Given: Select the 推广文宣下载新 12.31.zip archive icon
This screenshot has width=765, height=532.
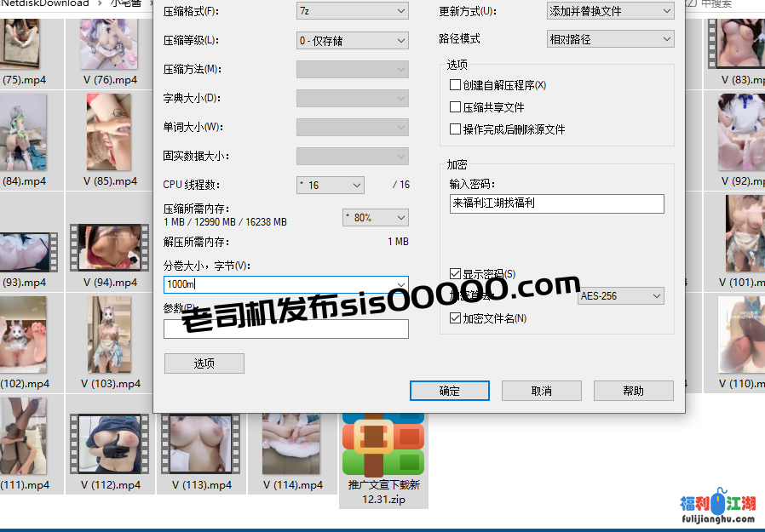Looking at the screenshot, I should pyautogui.click(x=383, y=447).
